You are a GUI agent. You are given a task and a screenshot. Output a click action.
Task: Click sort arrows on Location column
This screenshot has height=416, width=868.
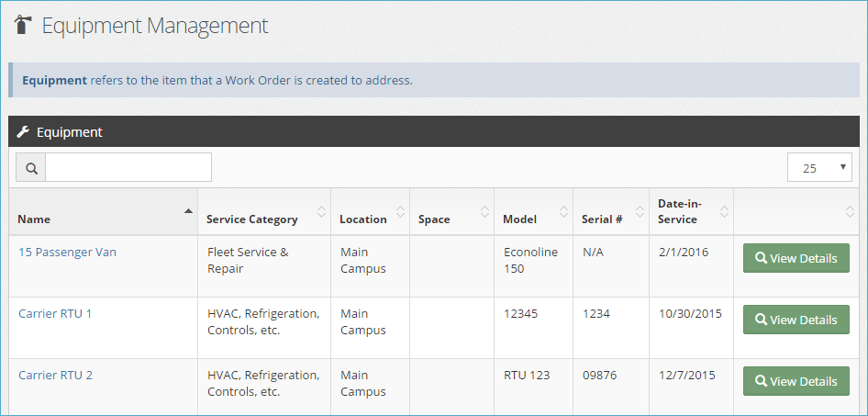pos(400,212)
